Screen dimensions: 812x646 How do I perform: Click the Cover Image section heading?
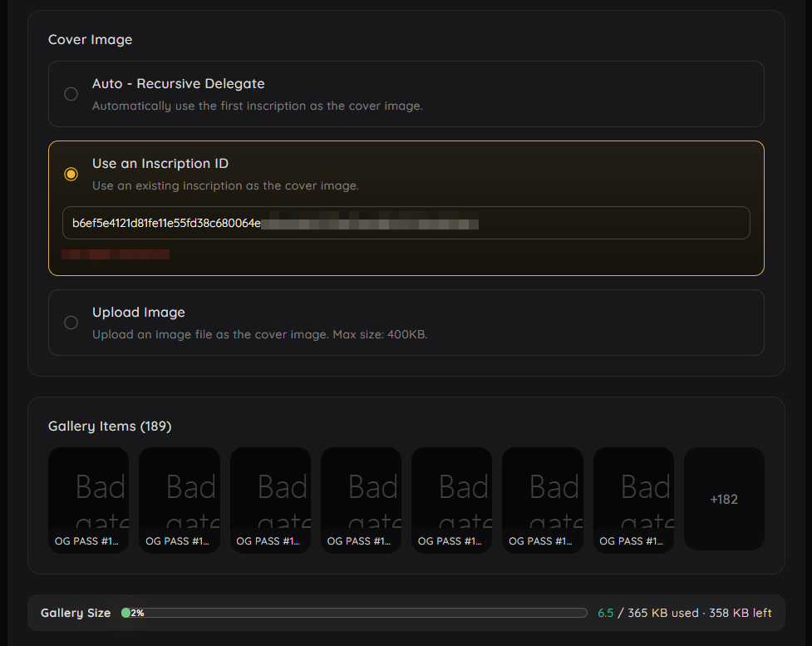[x=90, y=40]
